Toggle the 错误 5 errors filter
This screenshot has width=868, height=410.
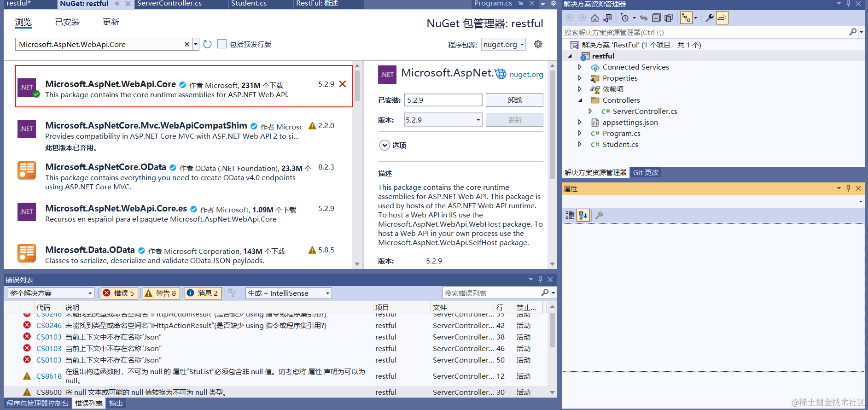tap(119, 293)
